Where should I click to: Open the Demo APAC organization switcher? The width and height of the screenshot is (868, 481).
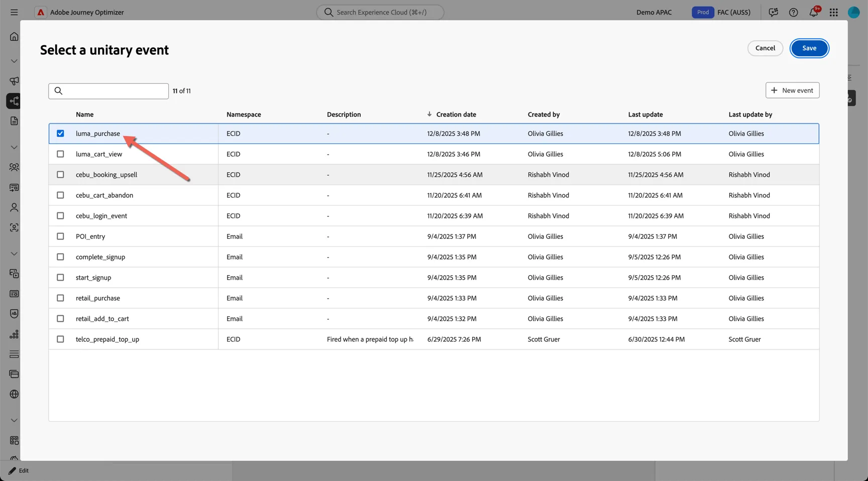tap(654, 12)
